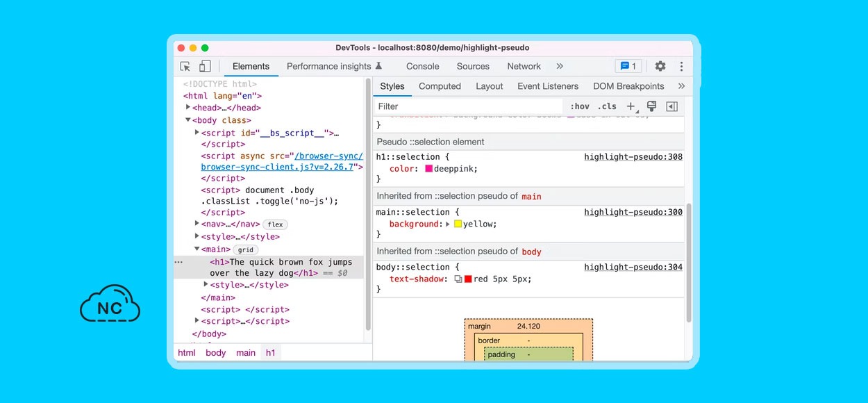Show more Styles sidebar tabs chevron
Screen dimensions: 868x403
tap(681, 86)
